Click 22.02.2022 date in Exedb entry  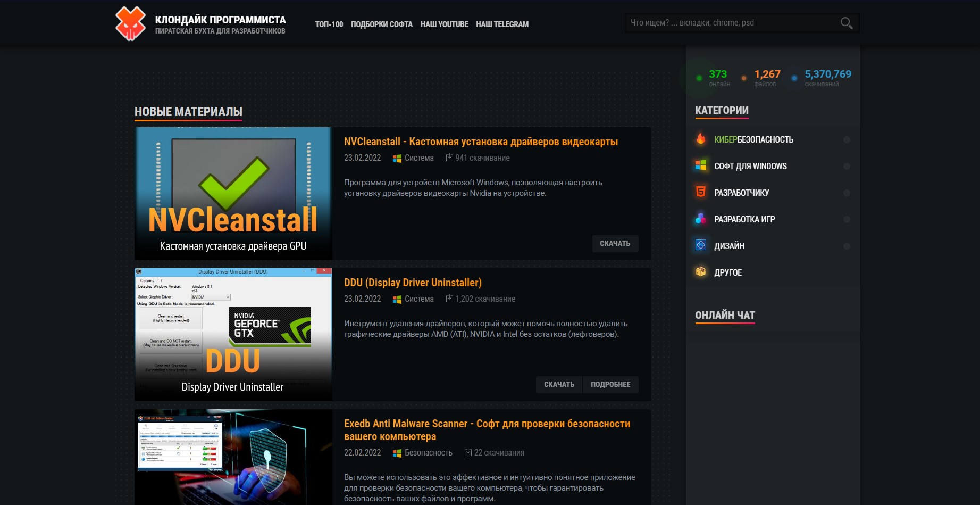coord(363,453)
